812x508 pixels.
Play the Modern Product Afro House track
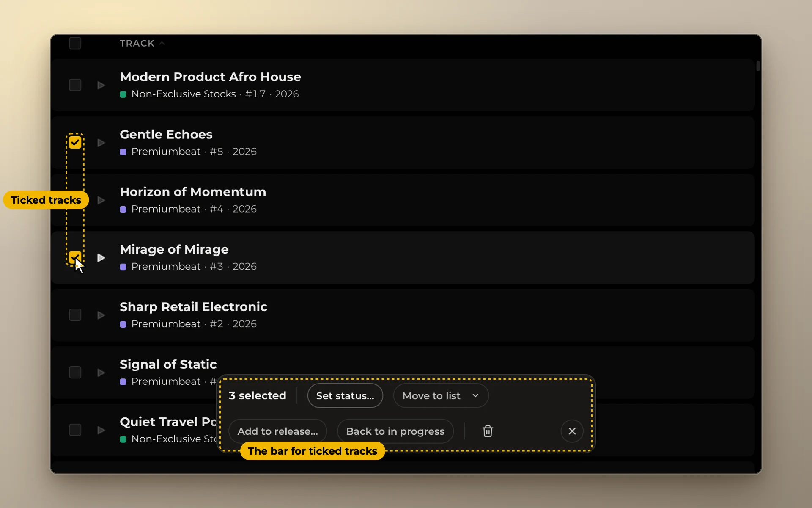point(101,85)
